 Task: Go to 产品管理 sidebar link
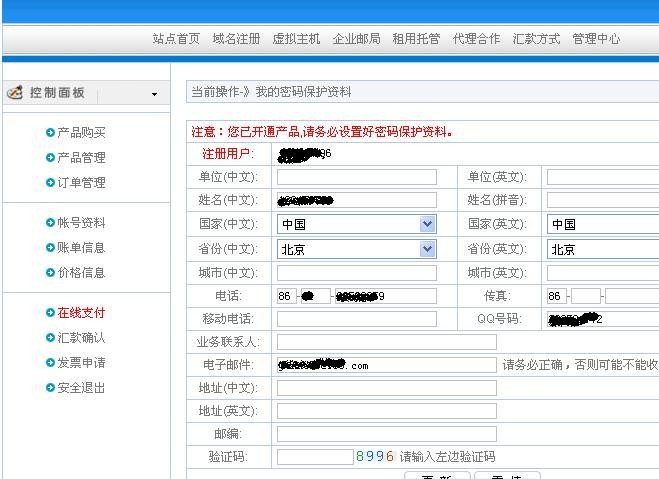click(x=81, y=158)
